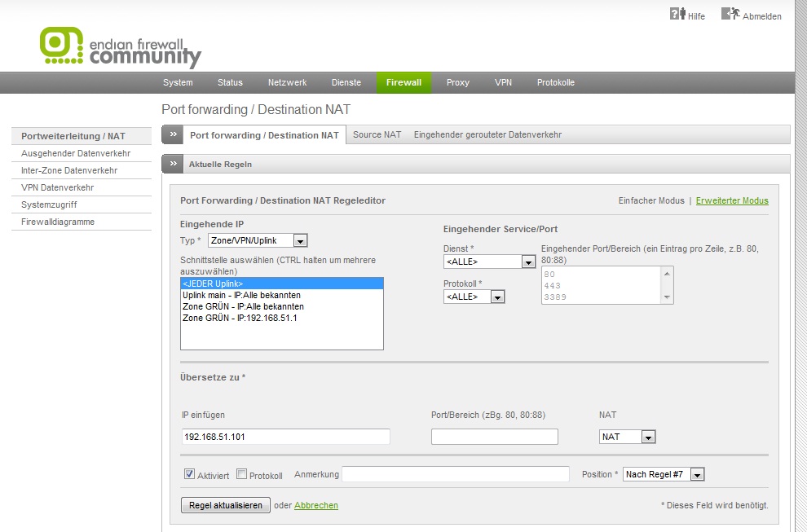Open the Netzwerk menu
The width and height of the screenshot is (807, 532).
click(287, 82)
